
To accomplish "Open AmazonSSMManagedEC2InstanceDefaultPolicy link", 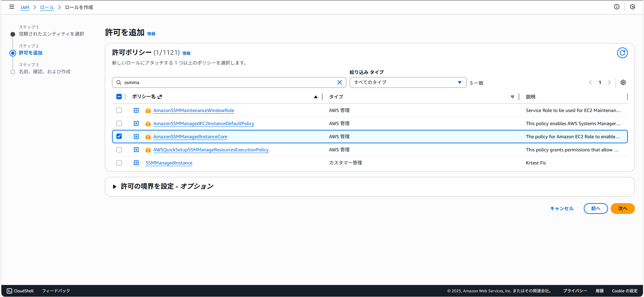I will pyautogui.click(x=204, y=123).
